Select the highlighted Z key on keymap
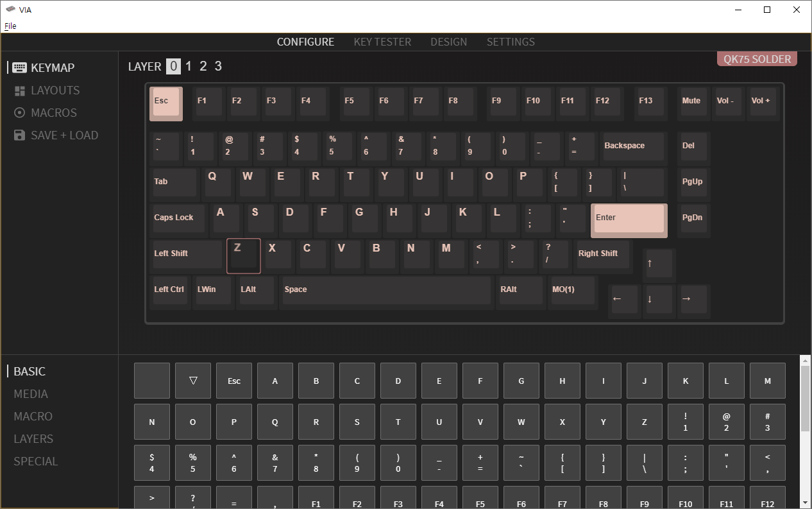Image resolution: width=812 pixels, height=509 pixels. (x=244, y=256)
